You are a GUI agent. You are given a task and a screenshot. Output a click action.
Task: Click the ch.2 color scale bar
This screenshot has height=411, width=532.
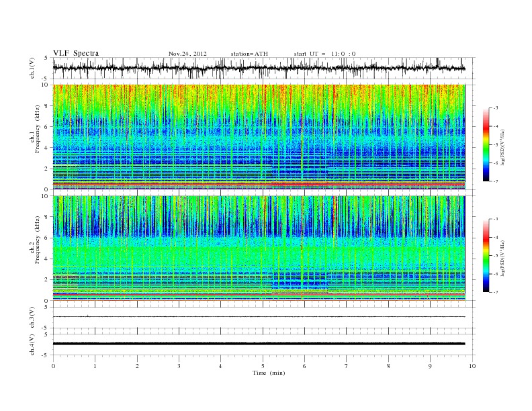pos(486,256)
